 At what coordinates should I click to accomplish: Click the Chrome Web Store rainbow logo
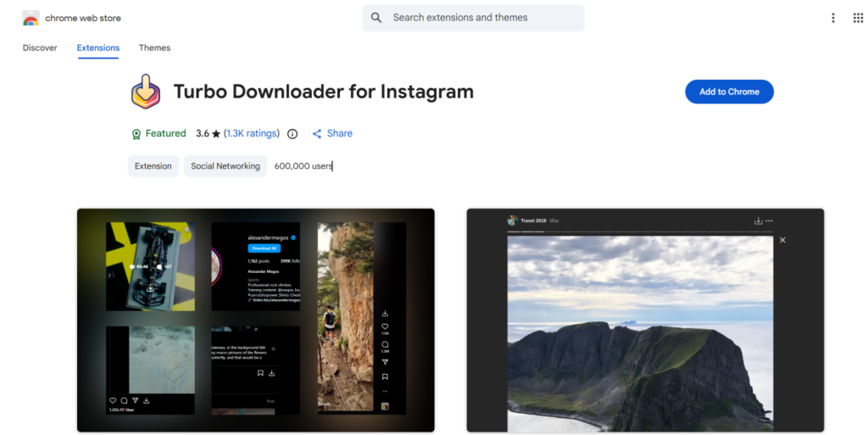(x=31, y=18)
